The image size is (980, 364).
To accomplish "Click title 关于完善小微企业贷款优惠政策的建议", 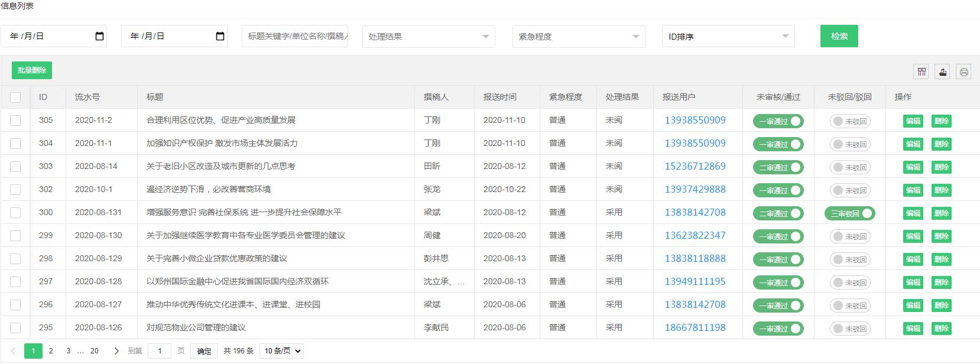I will click(x=217, y=259).
